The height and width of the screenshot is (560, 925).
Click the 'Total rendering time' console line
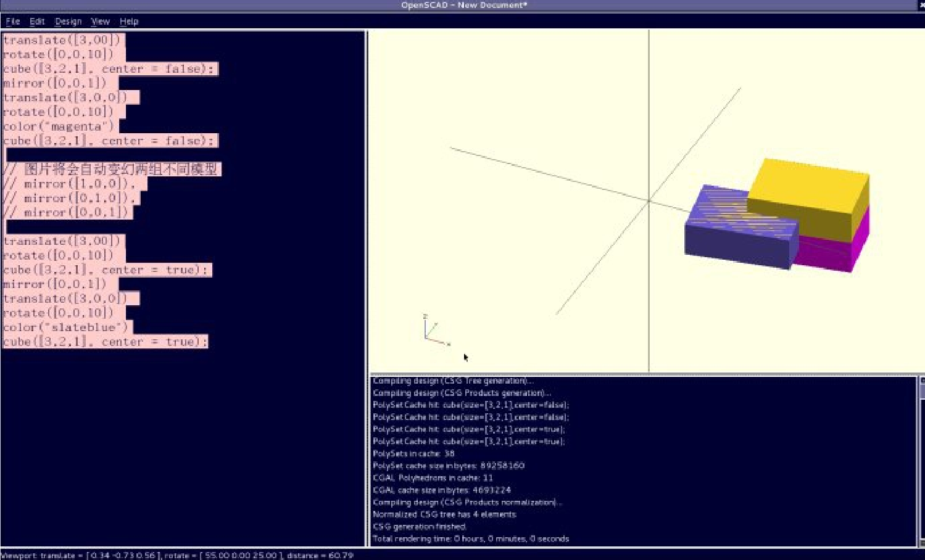(x=470, y=539)
